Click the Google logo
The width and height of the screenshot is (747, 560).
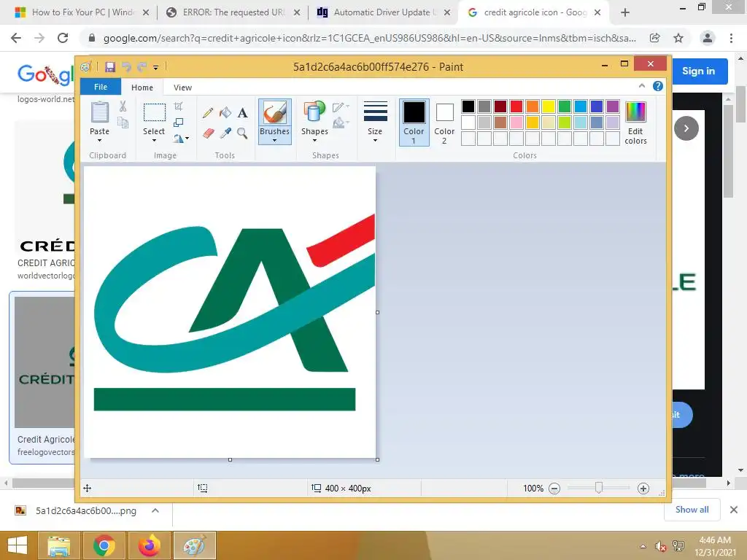click(45, 74)
